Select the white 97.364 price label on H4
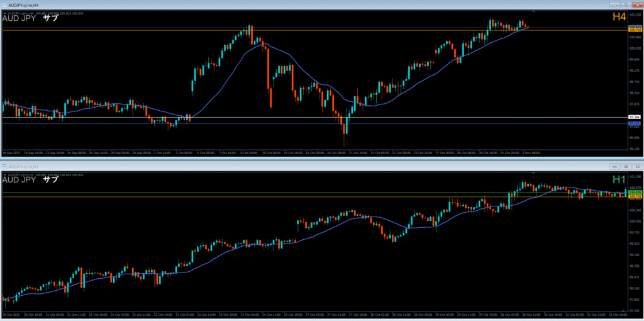This screenshot has width=644, height=321. (x=635, y=118)
